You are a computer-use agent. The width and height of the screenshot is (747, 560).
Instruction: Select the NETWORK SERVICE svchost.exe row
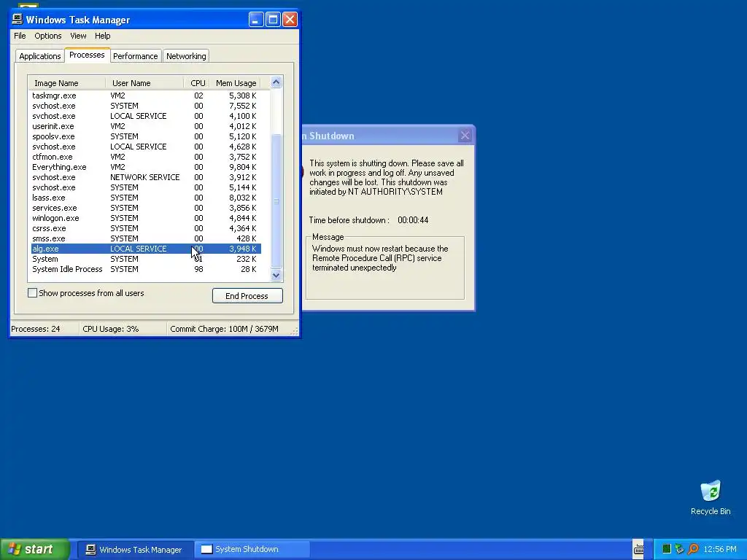146,177
